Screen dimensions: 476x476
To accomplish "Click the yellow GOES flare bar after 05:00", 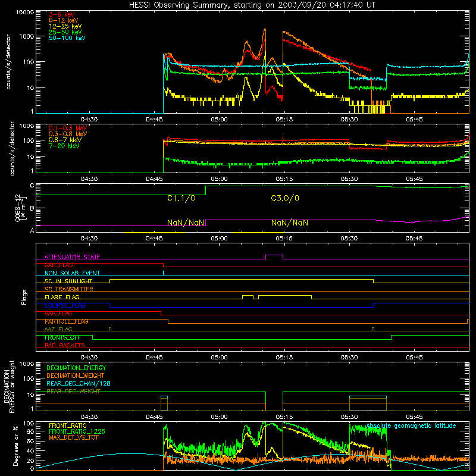I will coord(258,233).
